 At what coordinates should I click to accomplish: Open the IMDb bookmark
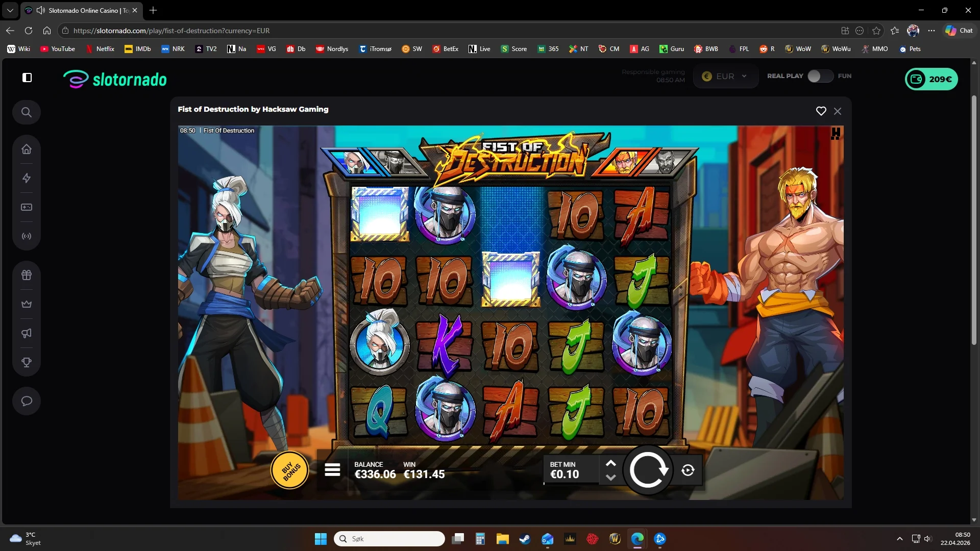[138, 49]
